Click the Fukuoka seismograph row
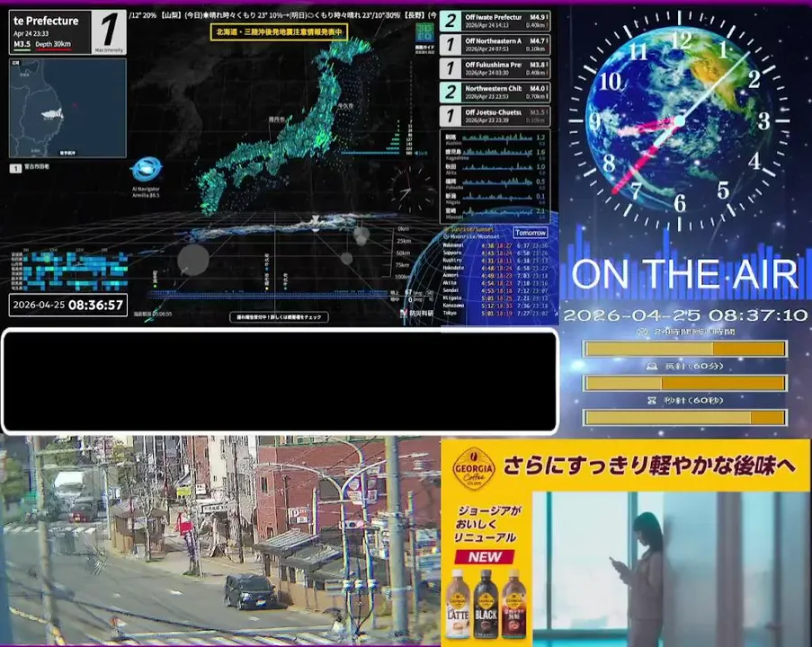The height and width of the screenshot is (647, 812). pyautogui.click(x=495, y=183)
